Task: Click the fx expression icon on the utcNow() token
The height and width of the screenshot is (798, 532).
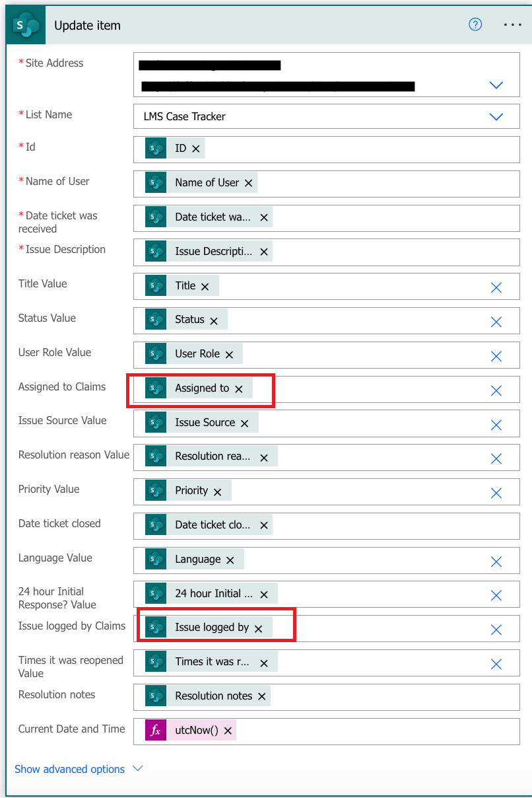Action: click(154, 730)
